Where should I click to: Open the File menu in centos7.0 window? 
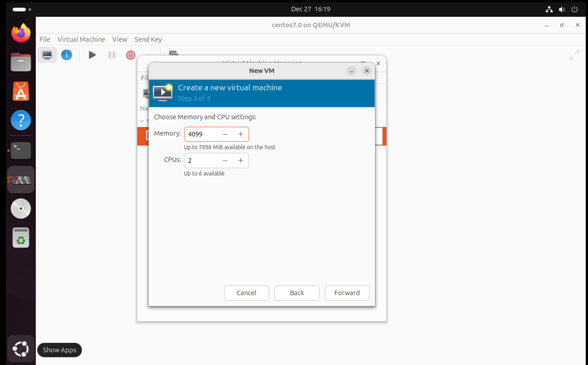tap(45, 39)
